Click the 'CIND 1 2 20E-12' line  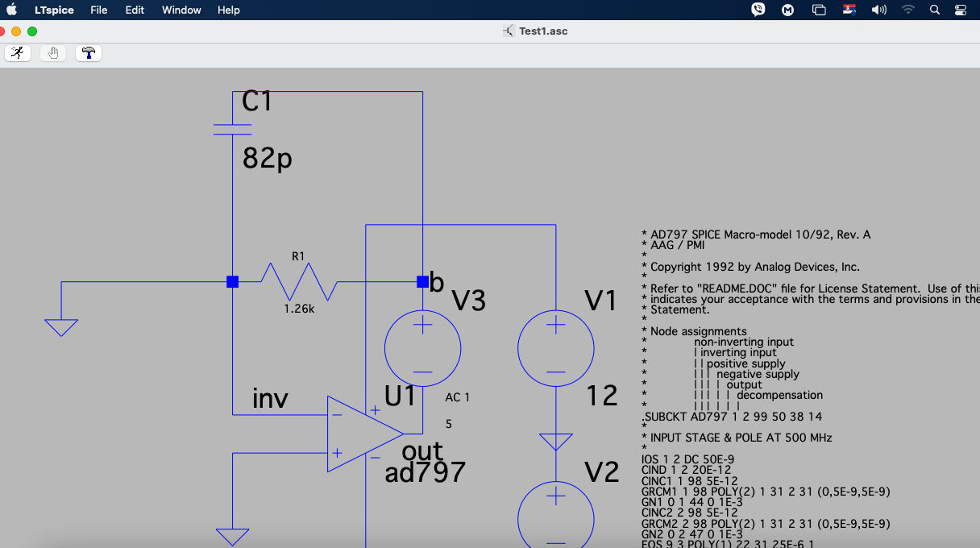click(x=687, y=470)
